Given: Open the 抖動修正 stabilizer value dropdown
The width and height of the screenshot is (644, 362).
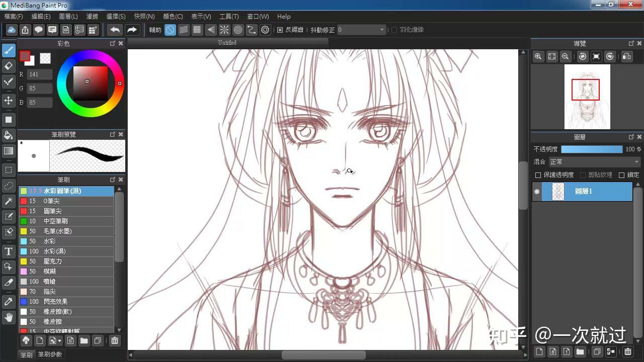Looking at the screenshot, I should 361,30.
